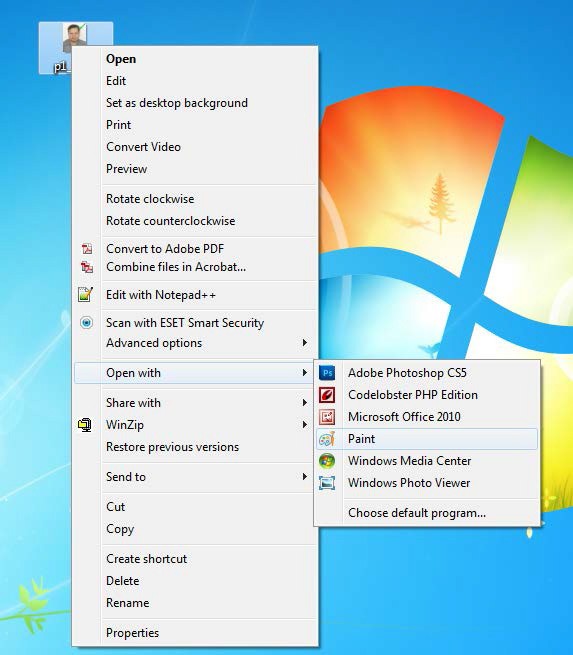573x655 pixels.
Task: Open the Share with entry
Action: [195, 403]
